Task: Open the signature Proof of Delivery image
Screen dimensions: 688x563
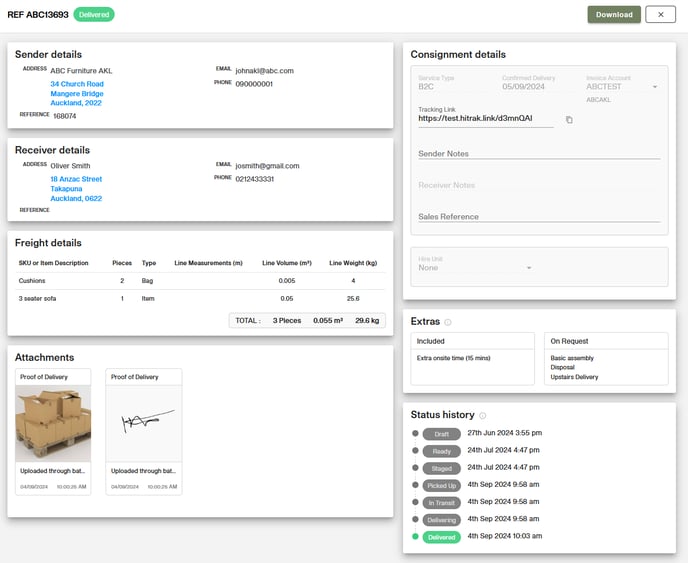Action: pyautogui.click(x=144, y=423)
